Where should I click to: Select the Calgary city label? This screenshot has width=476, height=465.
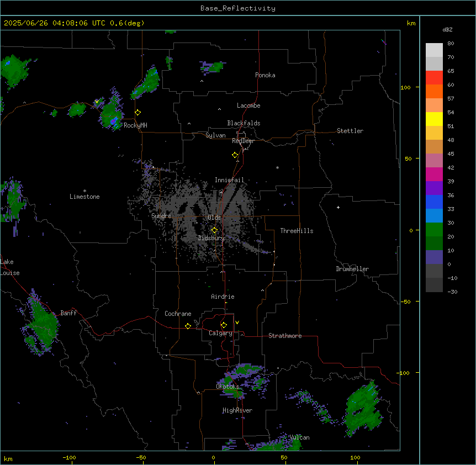(221, 333)
